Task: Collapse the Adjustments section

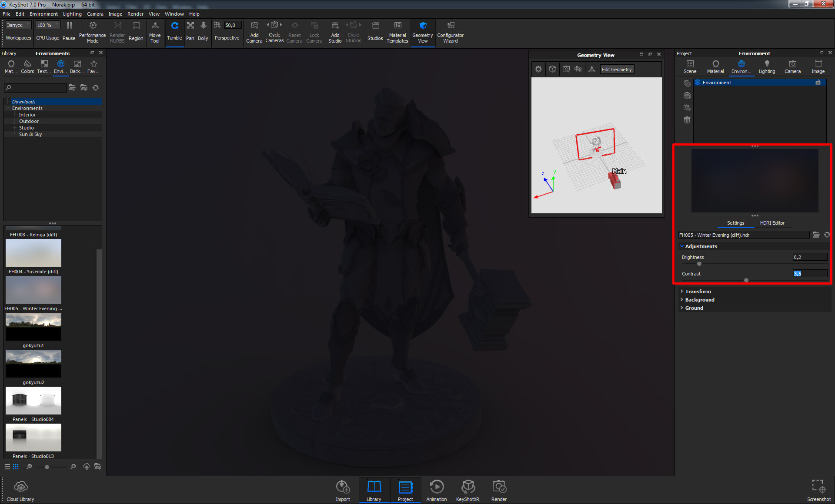Action: [x=701, y=246]
